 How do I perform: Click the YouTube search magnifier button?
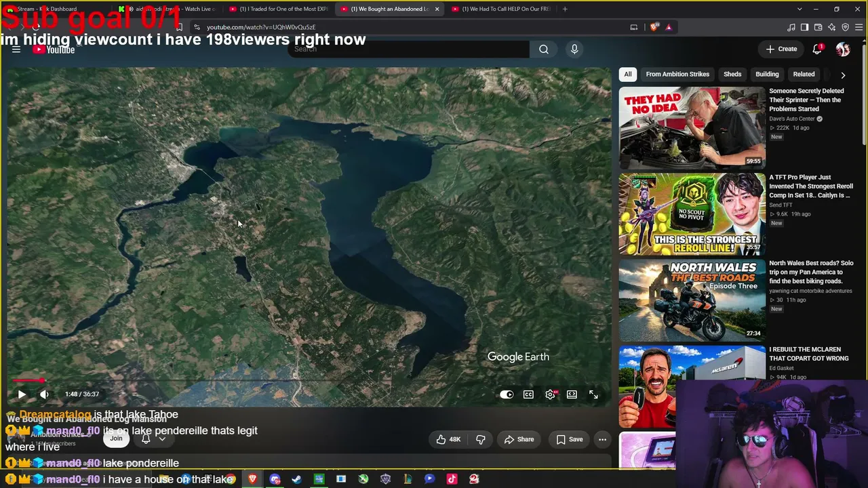(544, 49)
